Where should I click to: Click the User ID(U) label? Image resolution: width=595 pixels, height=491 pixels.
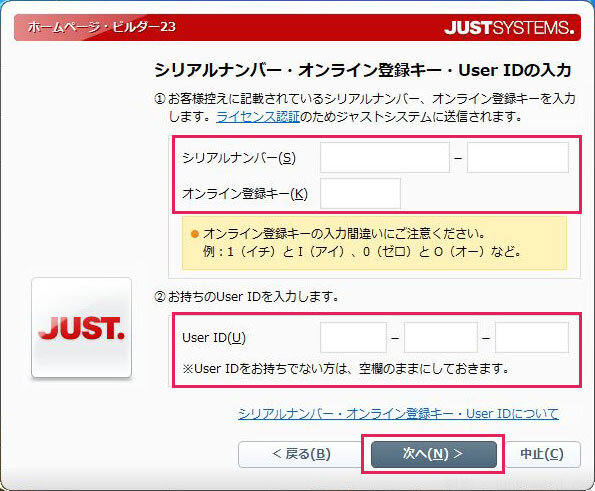point(214,337)
